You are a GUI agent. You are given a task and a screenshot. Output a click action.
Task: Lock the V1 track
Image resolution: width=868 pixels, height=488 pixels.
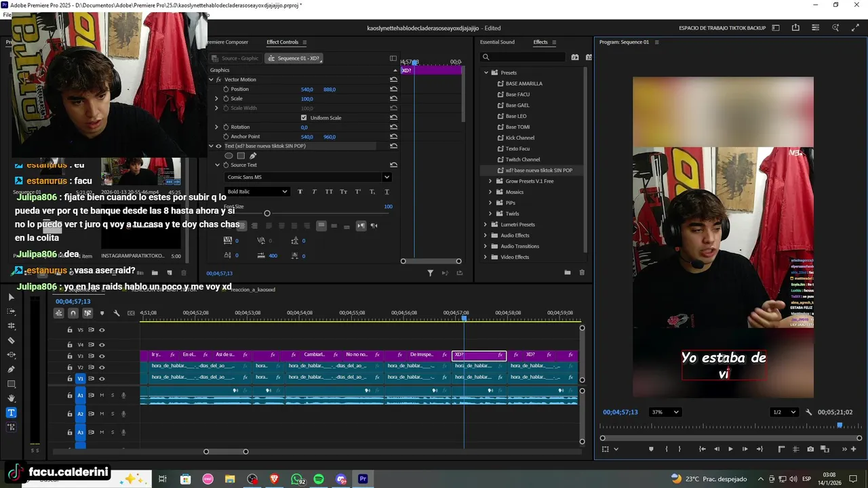tap(69, 379)
